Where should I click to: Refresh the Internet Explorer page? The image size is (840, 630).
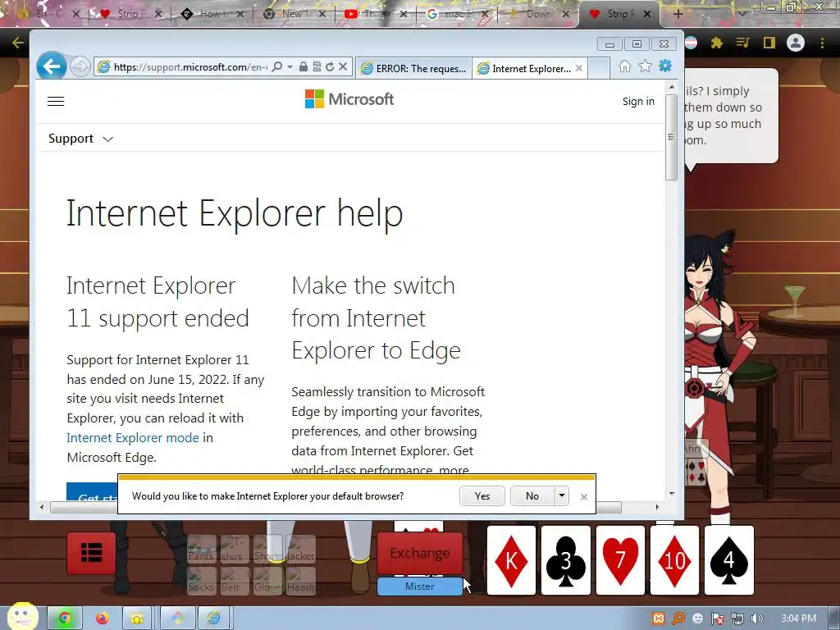[x=330, y=66]
